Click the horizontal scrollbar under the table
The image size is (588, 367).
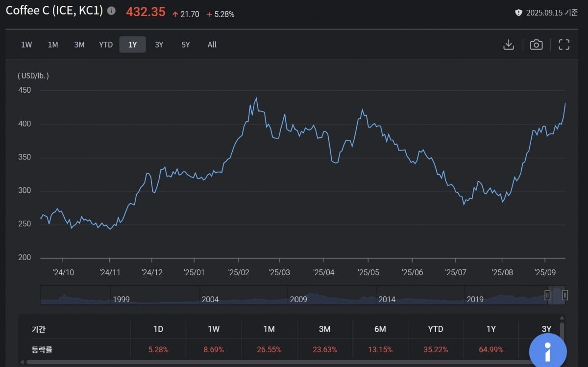[274, 362]
